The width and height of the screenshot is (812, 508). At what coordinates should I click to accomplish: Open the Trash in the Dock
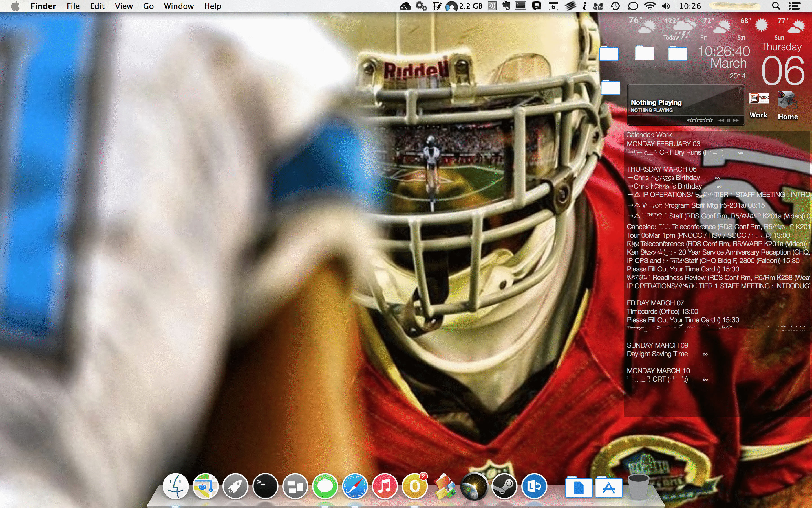(639, 487)
